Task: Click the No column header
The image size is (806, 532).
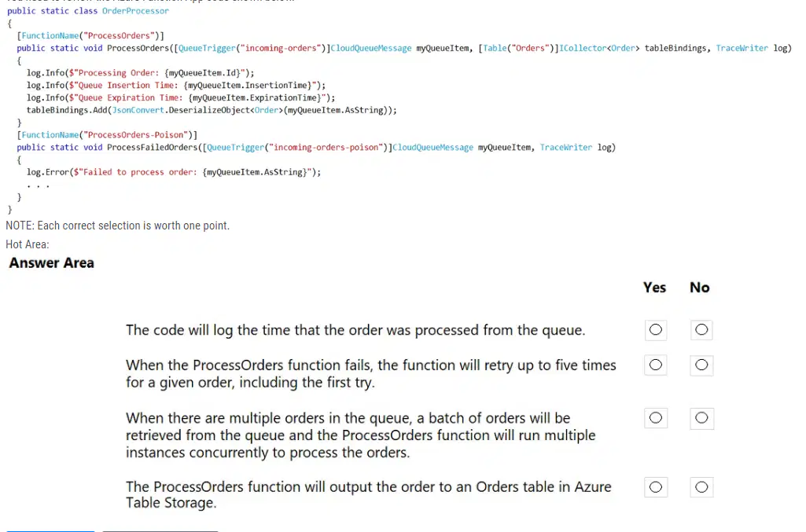Action: (x=700, y=288)
